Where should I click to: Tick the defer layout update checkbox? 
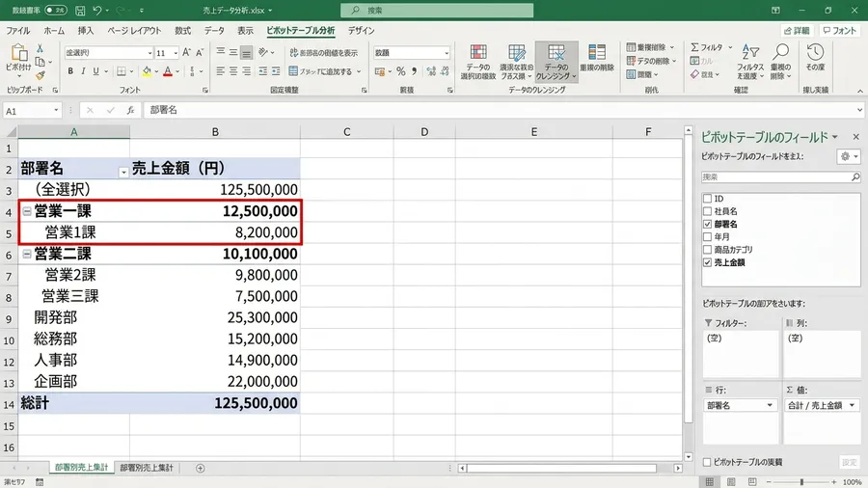coord(707,462)
